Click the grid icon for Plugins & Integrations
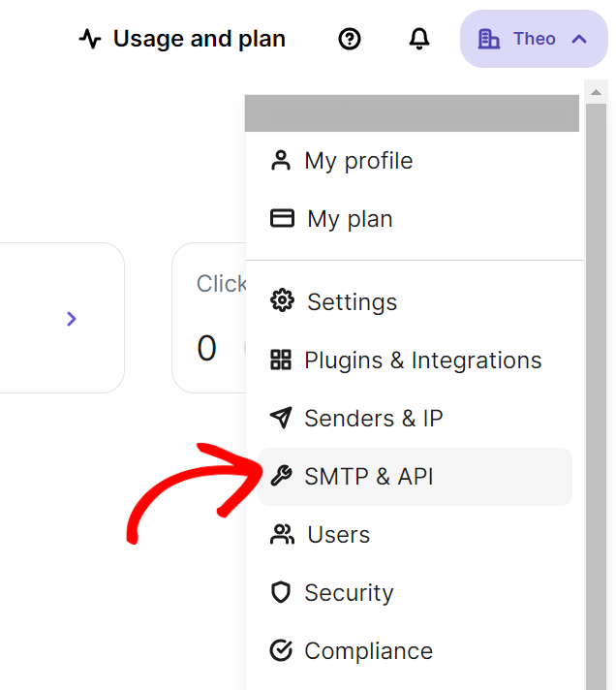Viewport: 616px width, 690px height. click(281, 361)
